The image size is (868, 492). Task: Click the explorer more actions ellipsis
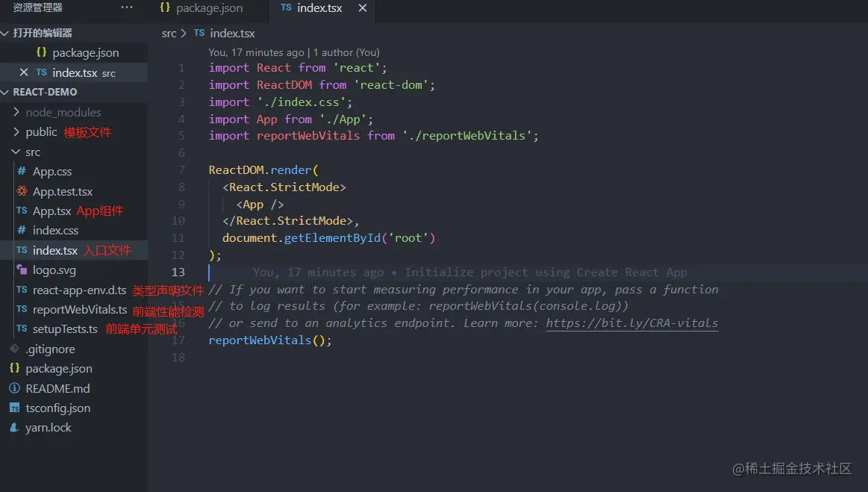point(127,7)
